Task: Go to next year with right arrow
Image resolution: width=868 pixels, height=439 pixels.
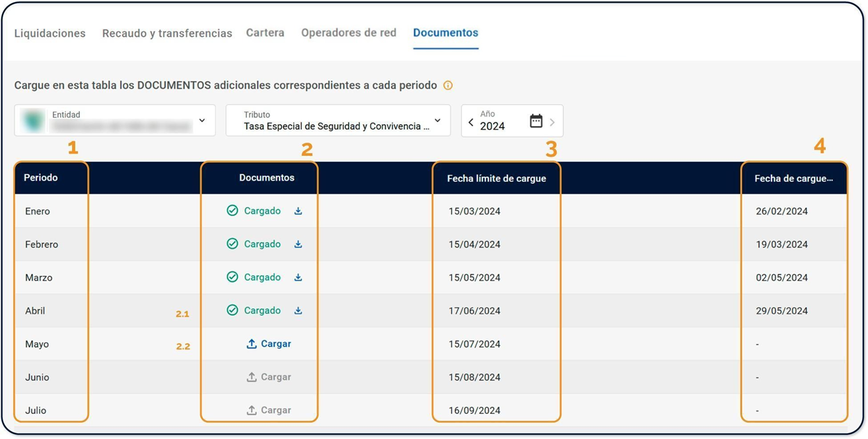Action: click(x=552, y=122)
